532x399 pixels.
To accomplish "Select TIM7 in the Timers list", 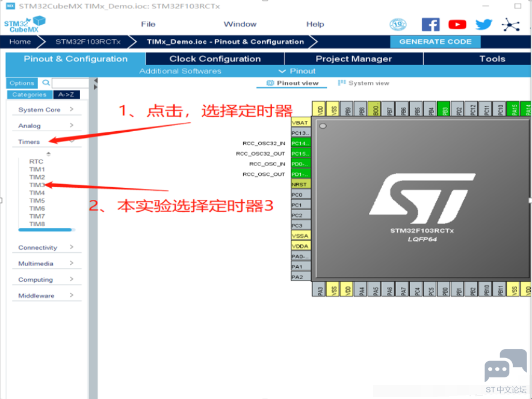I will click(x=37, y=216).
